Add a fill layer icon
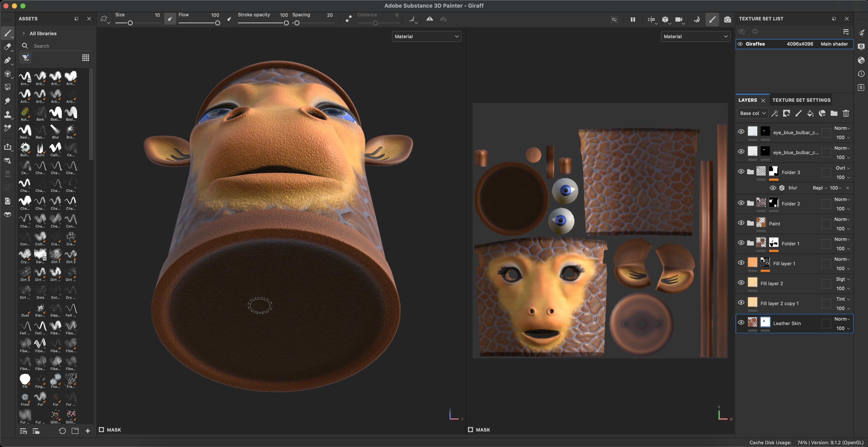 click(810, 113)
